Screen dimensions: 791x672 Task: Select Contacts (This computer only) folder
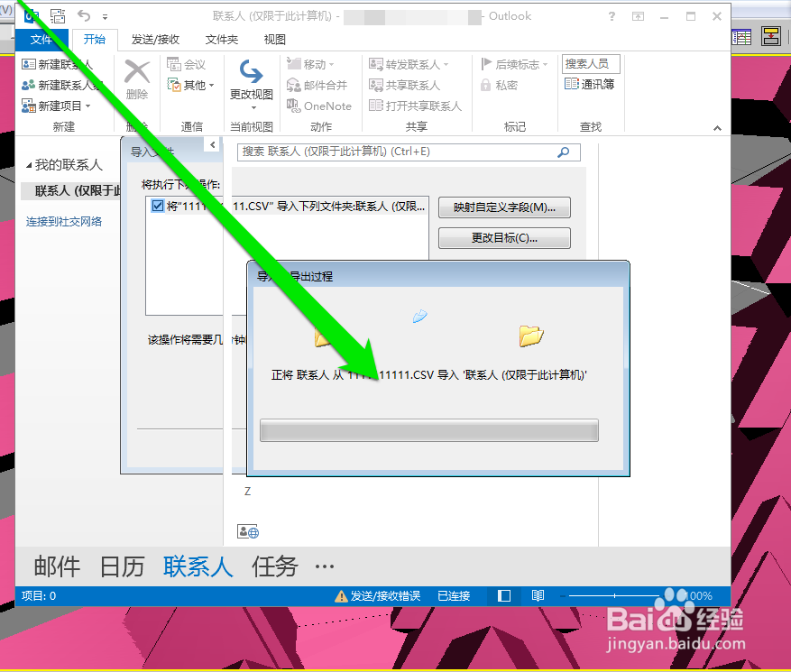pos(71,190)
